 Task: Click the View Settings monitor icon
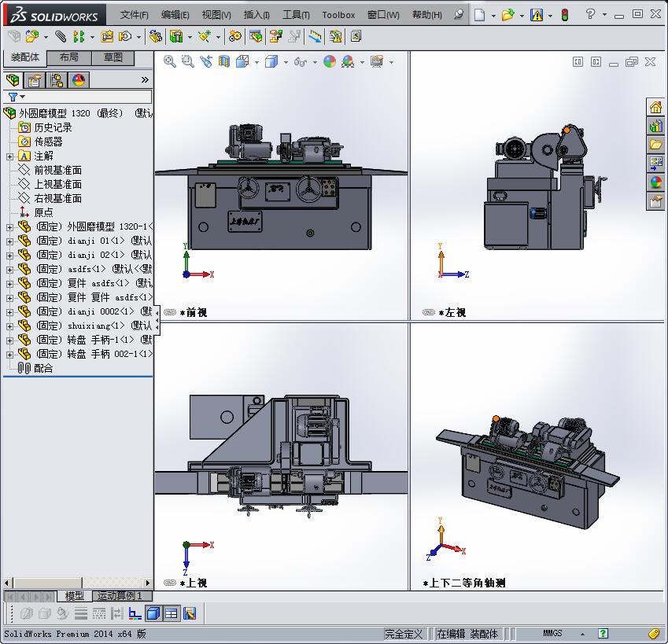click(x=377, y=61)
